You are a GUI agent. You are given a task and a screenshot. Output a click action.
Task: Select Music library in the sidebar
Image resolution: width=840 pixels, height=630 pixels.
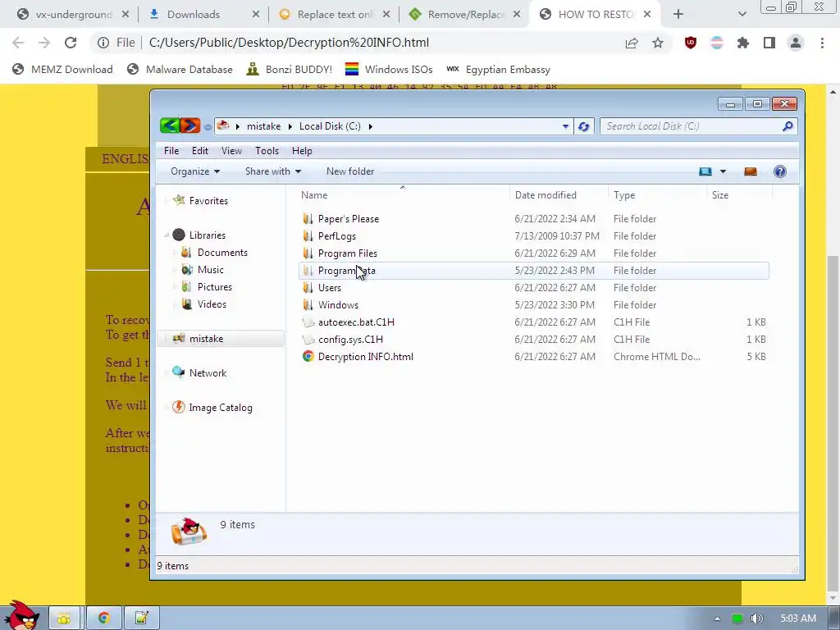[x=211, y=269]
